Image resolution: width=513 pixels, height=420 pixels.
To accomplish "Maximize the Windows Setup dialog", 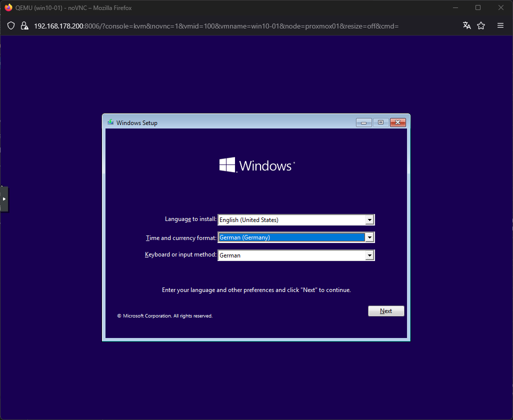I will click(x=380, y=122).
